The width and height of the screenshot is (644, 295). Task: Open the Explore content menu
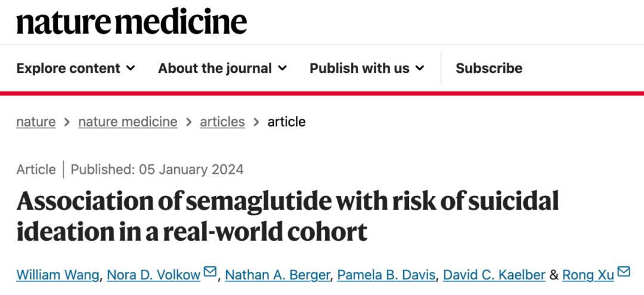[x=69, y=68]
